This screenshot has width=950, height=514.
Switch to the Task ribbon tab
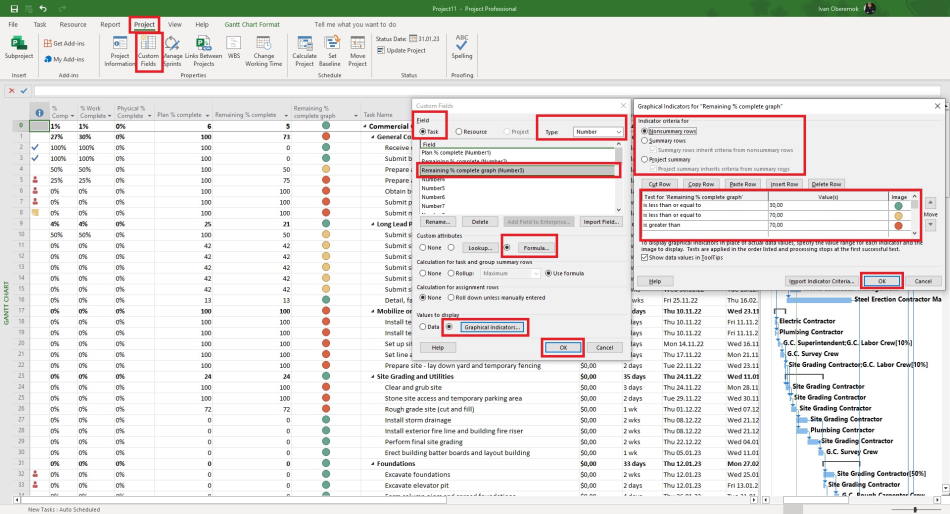coord(40,24)
